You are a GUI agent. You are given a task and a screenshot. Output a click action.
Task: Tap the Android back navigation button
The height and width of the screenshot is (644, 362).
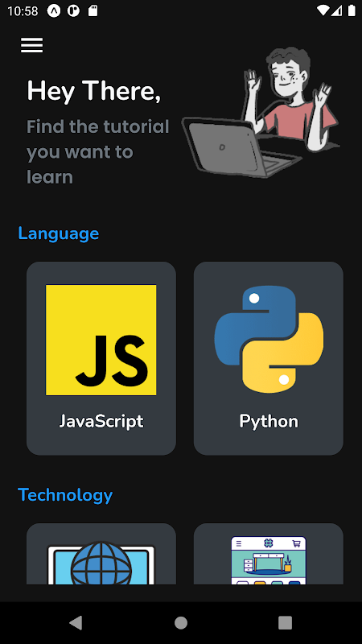point(76,622)
